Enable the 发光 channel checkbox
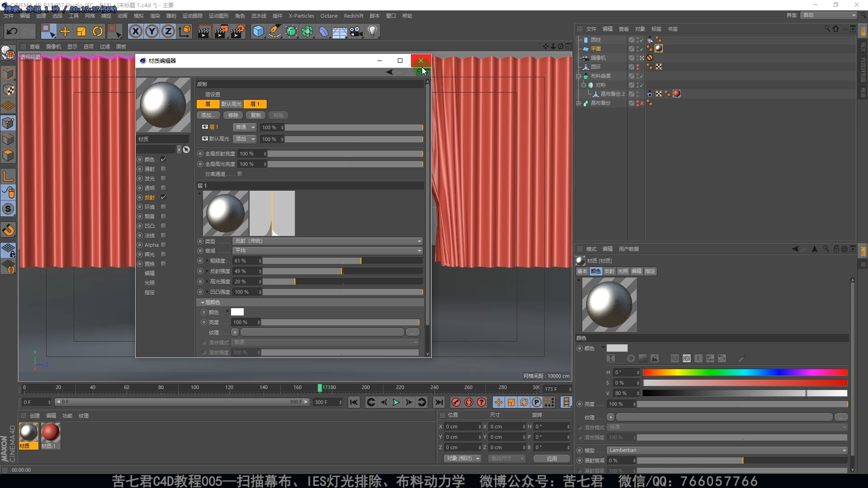 click(x=163, y=178)
